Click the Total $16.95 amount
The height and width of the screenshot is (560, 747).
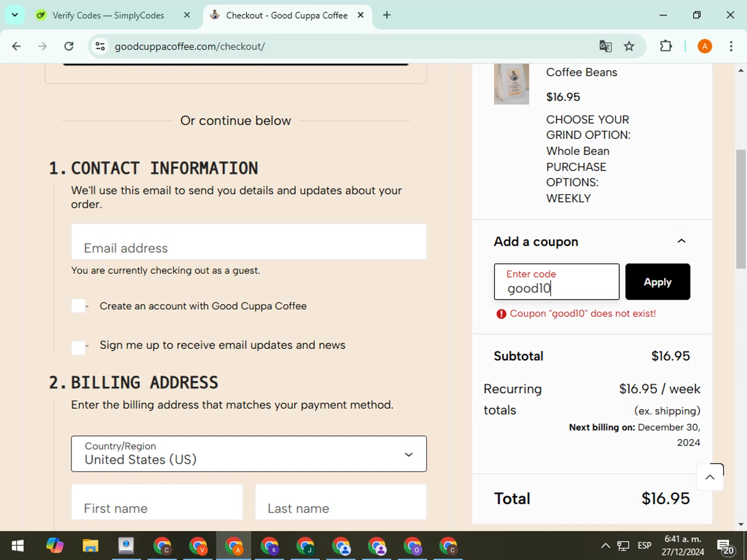tap(665, 498)
